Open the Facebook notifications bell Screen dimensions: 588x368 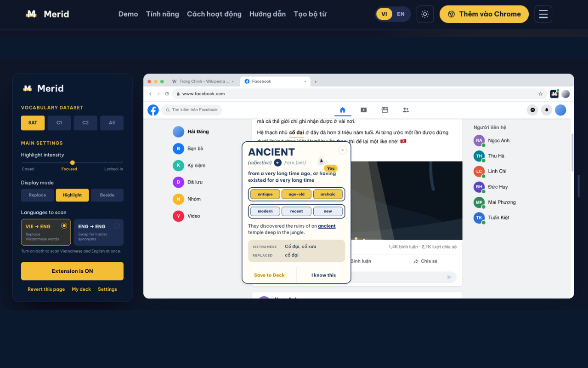tap(547, 110)
